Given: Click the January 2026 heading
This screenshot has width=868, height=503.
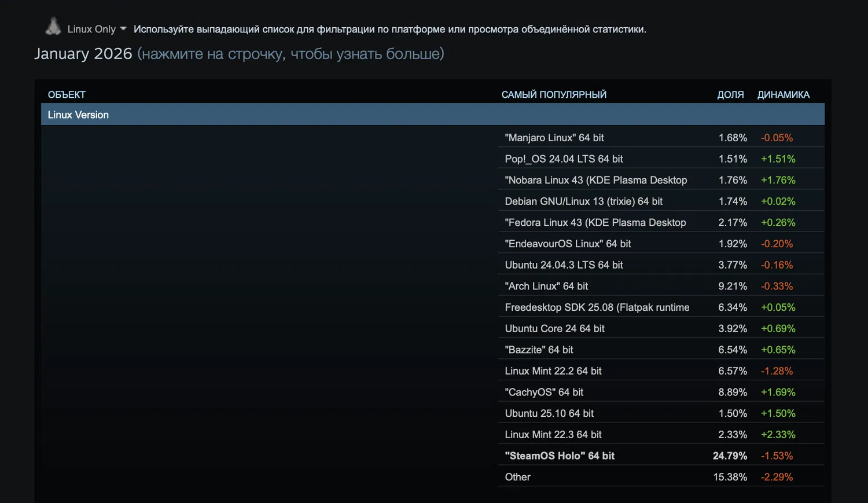Looking at the screenshot, I should (83, 54).
